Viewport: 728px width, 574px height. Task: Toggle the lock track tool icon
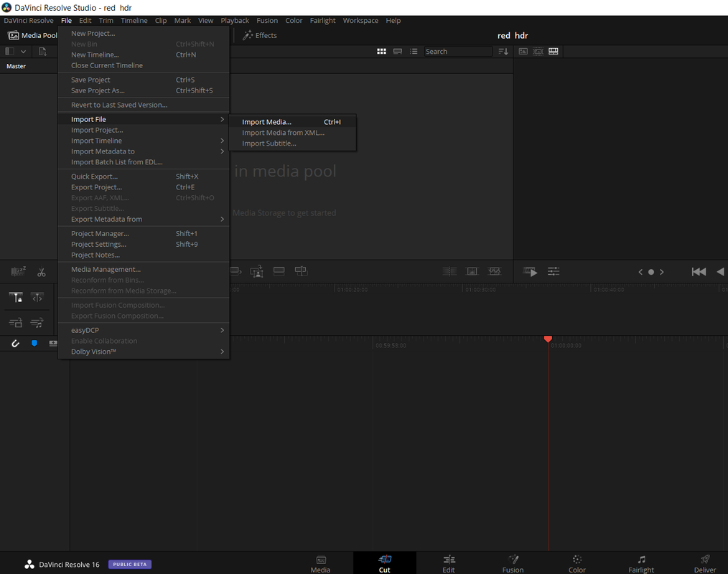(16, 298)
